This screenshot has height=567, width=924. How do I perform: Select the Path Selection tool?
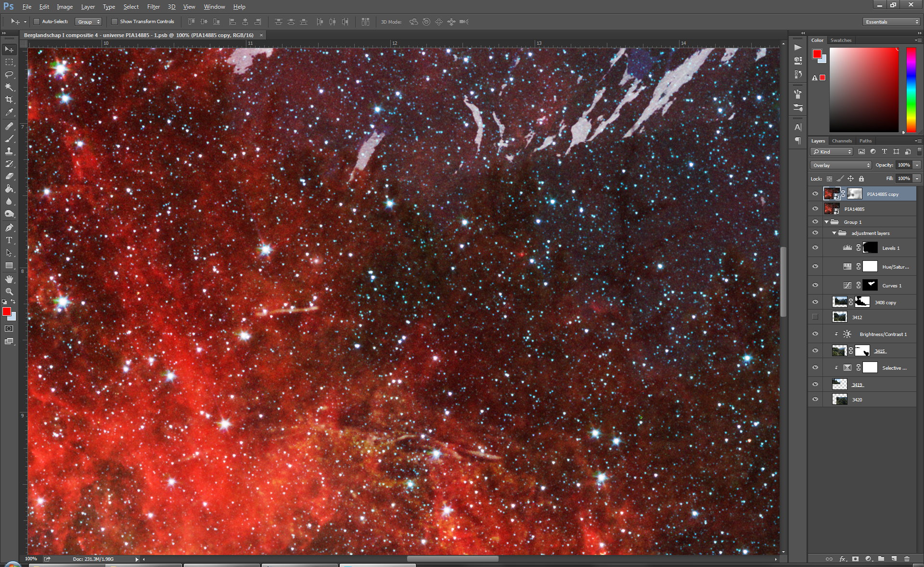[x=9, y=253]
